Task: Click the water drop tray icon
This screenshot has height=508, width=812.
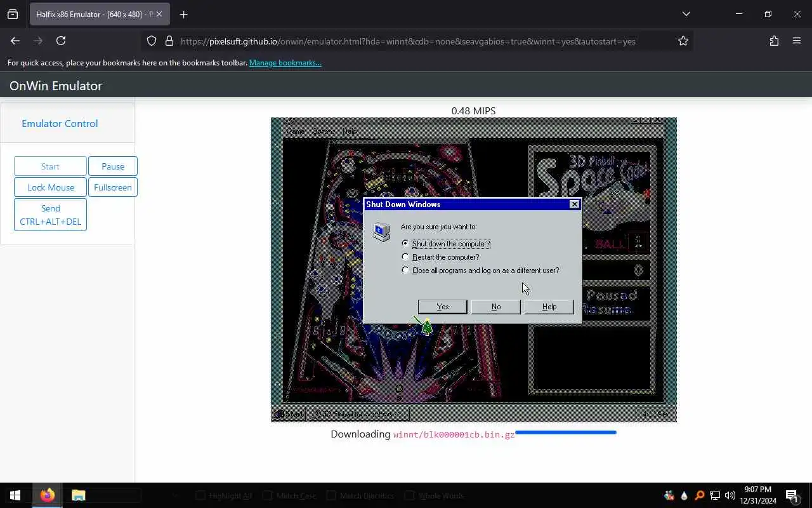Action: click(x=684, y=495)
